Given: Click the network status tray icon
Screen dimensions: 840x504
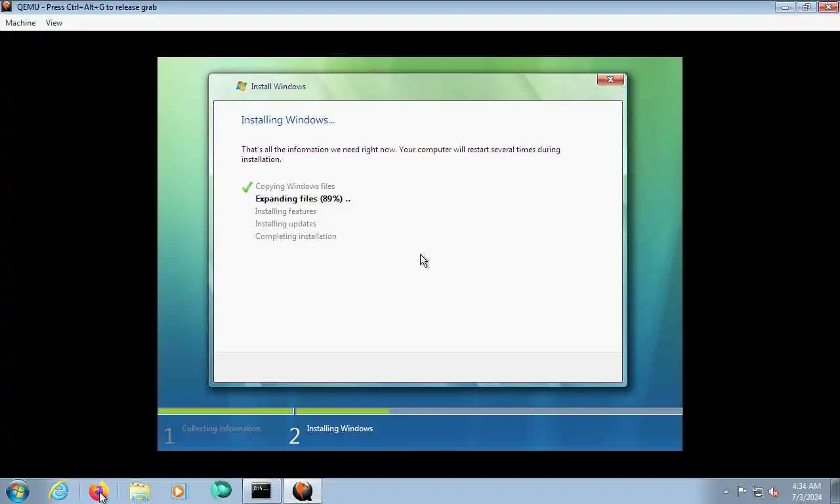Looking at the screenshot, I should [758, 492].
